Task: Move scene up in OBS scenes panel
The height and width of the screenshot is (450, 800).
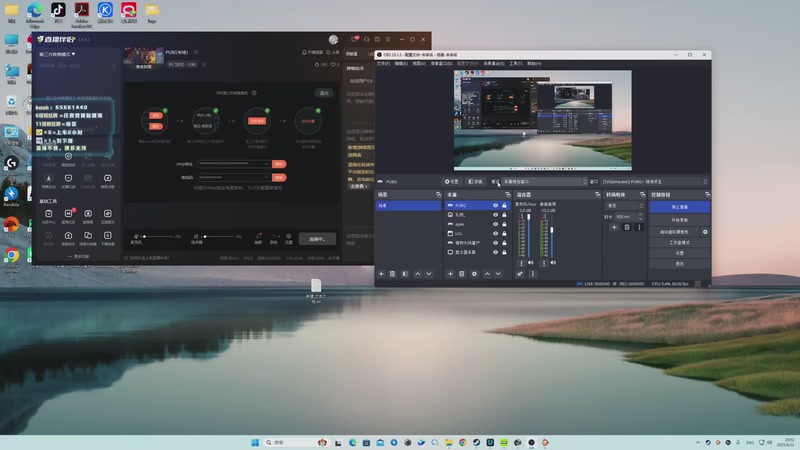Action: (x=417, y=274)
